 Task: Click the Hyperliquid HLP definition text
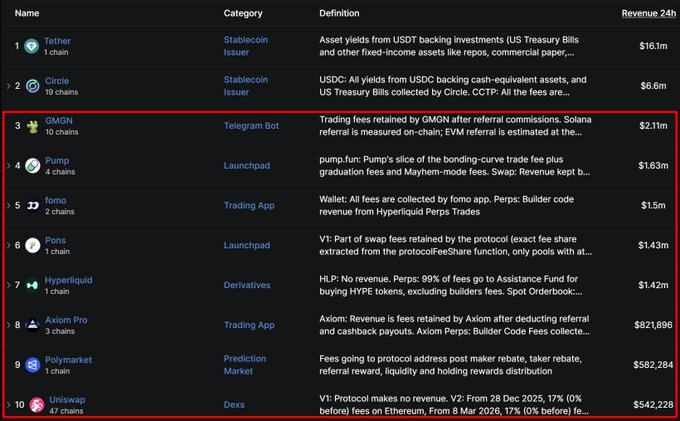[x=451, y=285]
